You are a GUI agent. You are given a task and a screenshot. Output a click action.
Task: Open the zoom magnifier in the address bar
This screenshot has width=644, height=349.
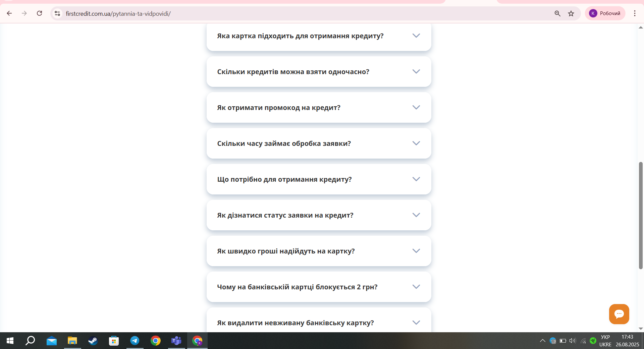[x=557, y=13]
